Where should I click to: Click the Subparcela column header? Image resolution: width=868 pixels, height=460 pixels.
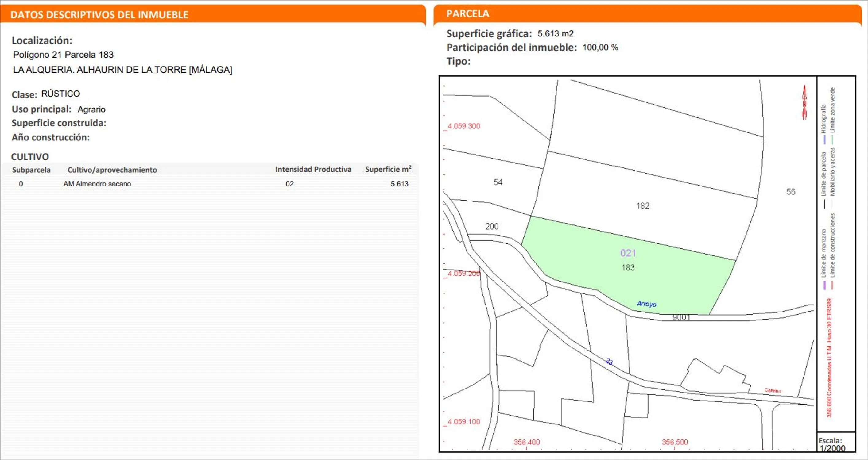tap(31, 170)
